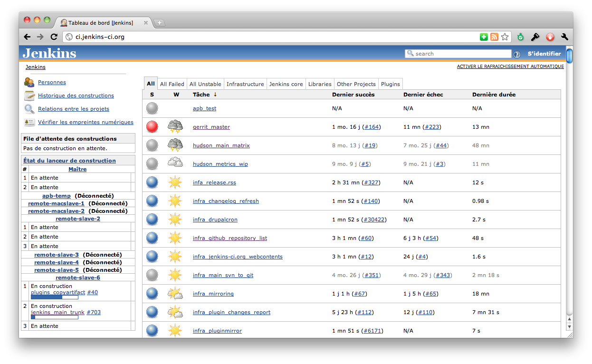Viewport: 592px width, 364px height.
Task: Click the Personnes sidebar icon
Action: pyautogui.click(x=29, y=82)
